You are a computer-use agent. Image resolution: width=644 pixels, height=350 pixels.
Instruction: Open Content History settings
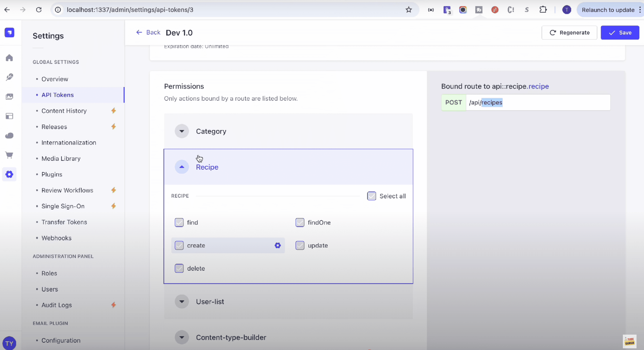click(64, 111)
